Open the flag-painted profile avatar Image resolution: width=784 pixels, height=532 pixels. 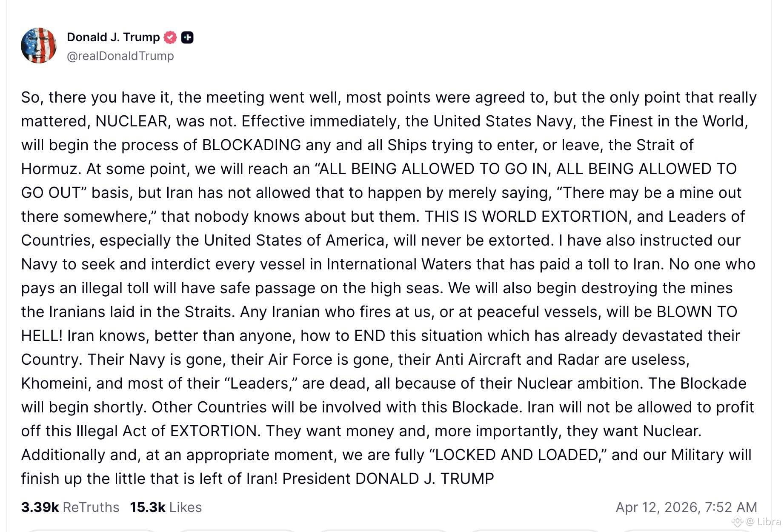[x=39, y=46]
